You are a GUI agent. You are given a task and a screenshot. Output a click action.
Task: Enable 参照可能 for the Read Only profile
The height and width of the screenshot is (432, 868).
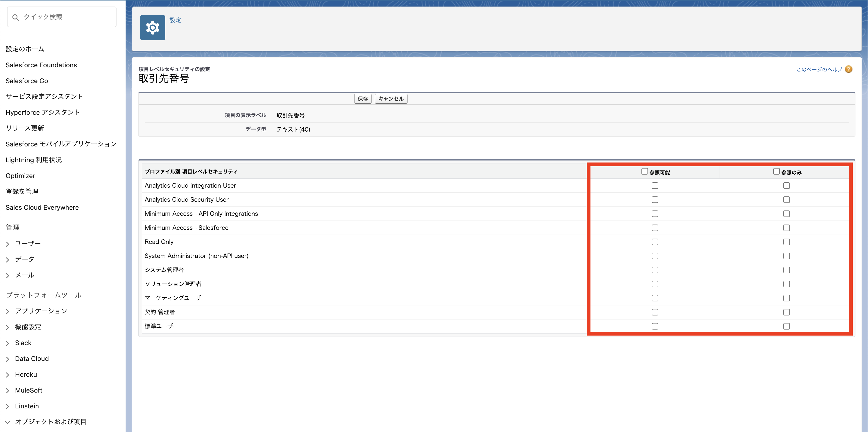[655, 242]
